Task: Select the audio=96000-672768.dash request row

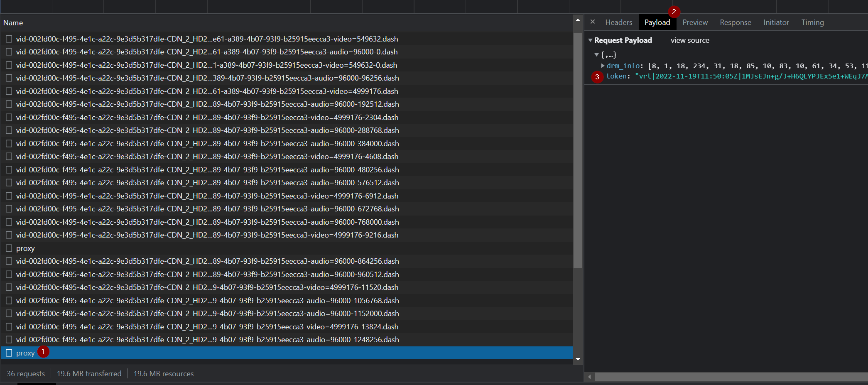Action: click(x=287, y=209)
